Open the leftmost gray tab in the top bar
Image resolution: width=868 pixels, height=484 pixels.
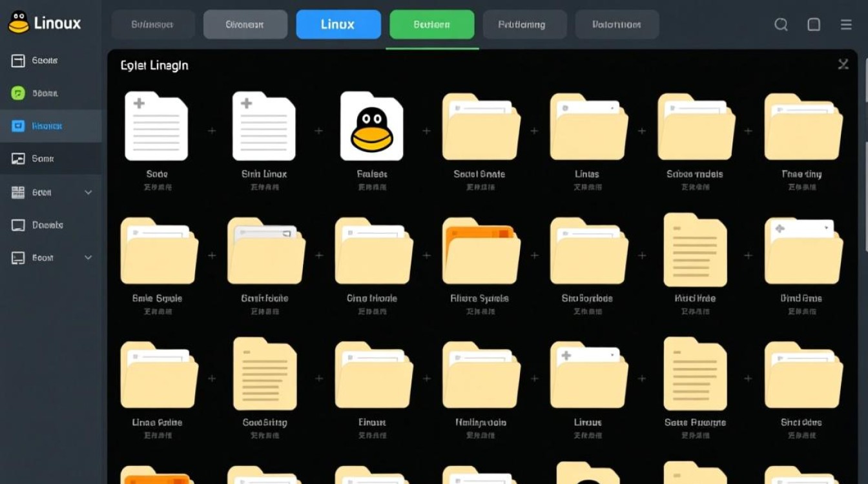[152, 24]
